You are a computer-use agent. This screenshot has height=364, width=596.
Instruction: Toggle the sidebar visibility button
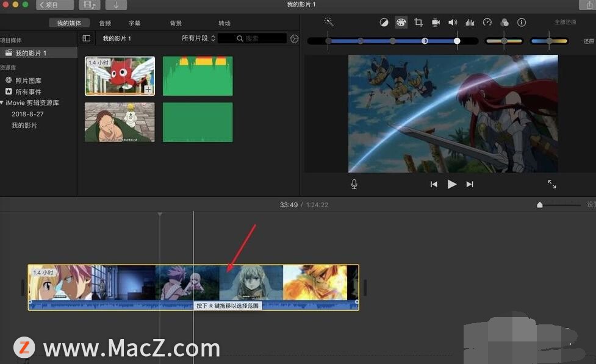point(87,38)
